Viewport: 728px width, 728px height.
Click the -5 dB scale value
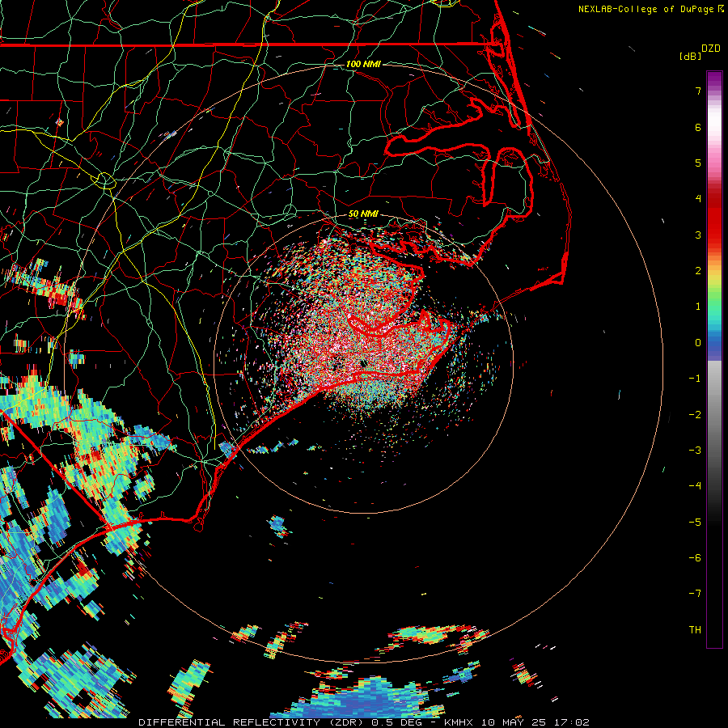[x=695, y=523]
